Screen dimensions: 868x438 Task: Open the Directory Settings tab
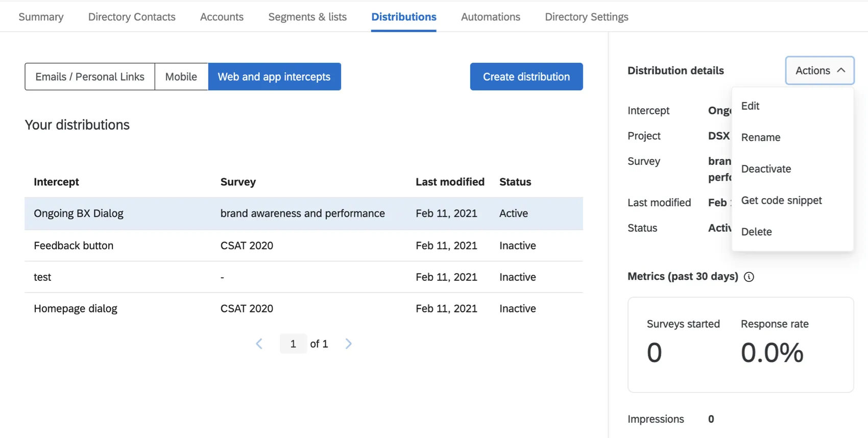(x=586, y=17)
